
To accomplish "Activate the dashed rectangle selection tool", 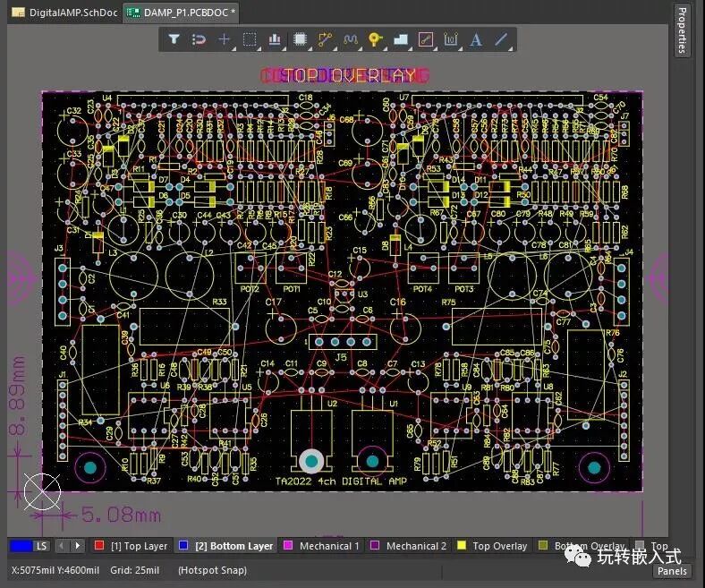I will [x=250, y=39].
